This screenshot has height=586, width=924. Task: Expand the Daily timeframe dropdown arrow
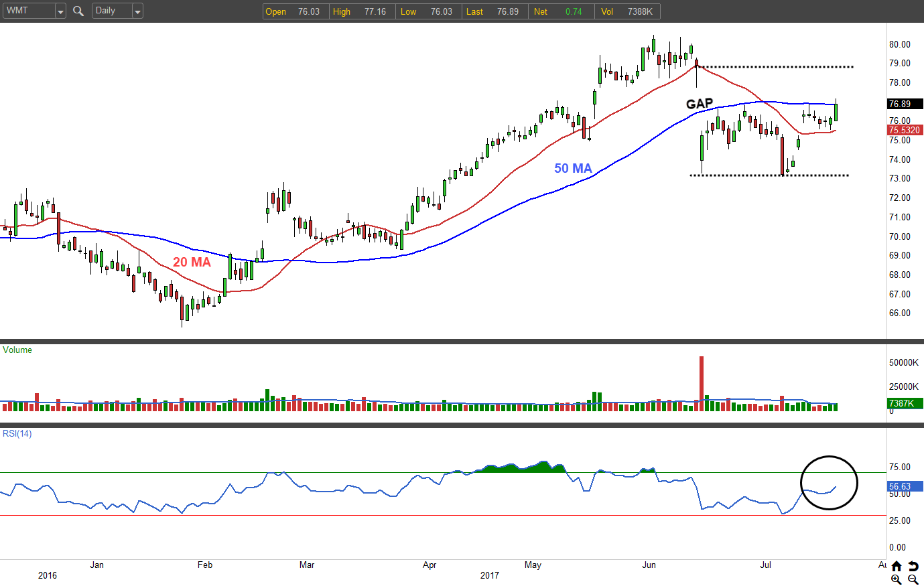(x=137, y=11)
